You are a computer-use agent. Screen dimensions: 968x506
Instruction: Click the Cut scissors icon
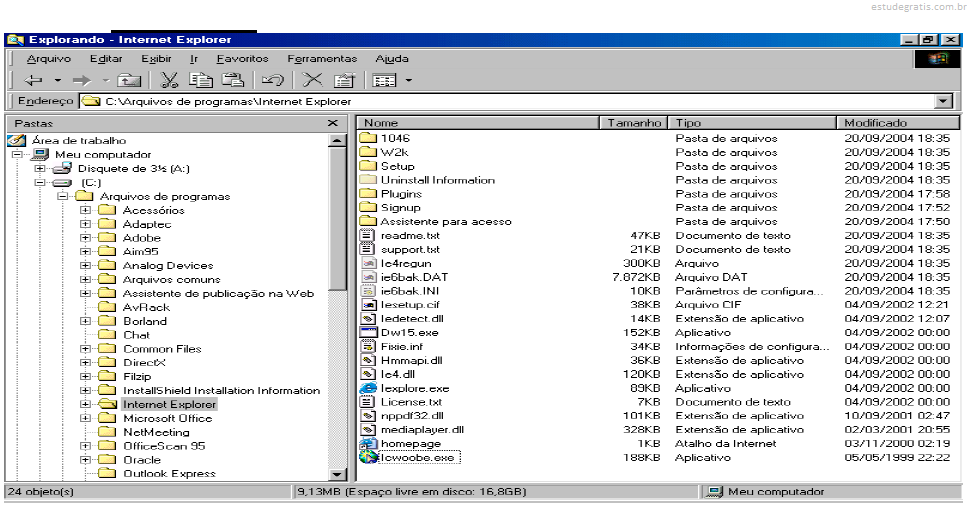coord(169,80)
